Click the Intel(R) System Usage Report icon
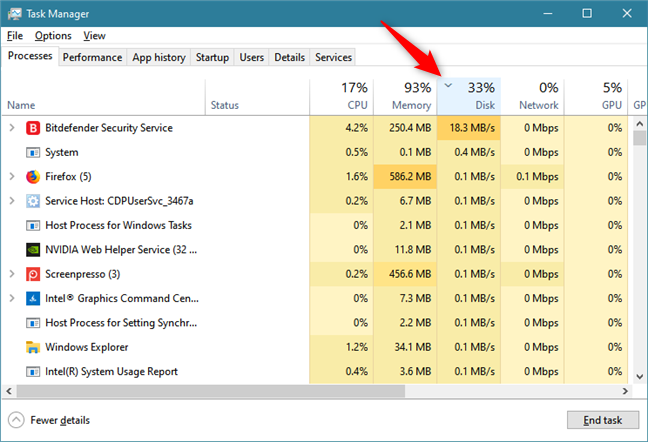This screenshot has height=442, width=648. coord(33,372)
